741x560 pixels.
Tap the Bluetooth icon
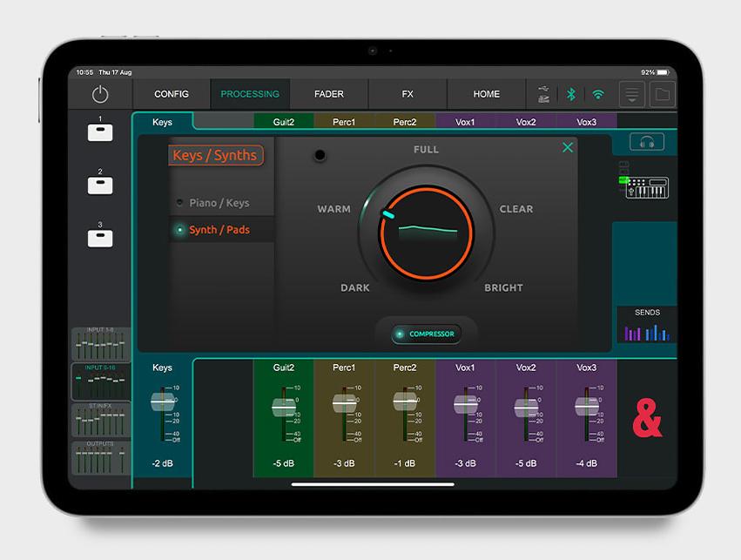coord(571,94)
